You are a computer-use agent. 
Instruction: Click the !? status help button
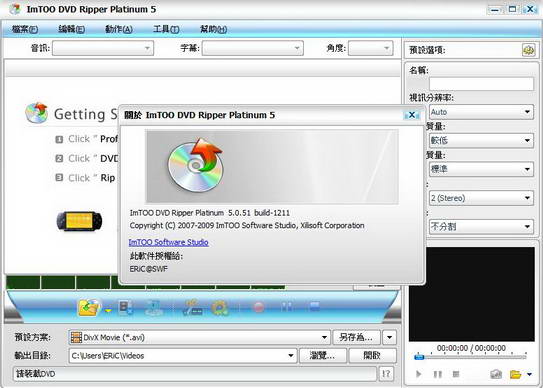click(x=386, y=374)
